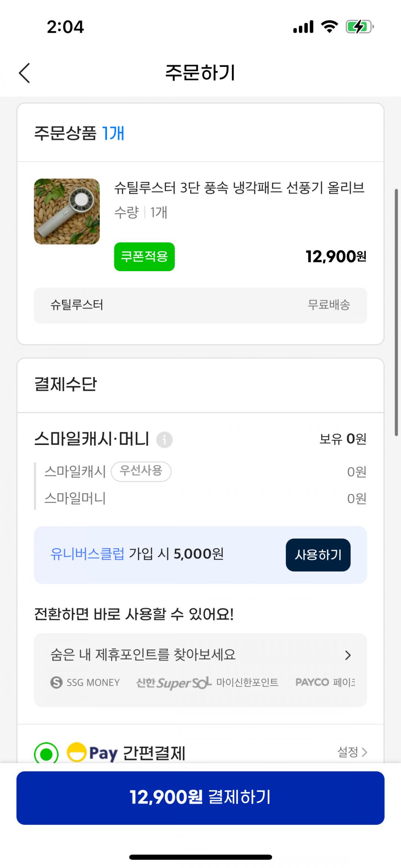Open the 유니버스클럽 link
The image size is (401, 868).
pos(87,554)
